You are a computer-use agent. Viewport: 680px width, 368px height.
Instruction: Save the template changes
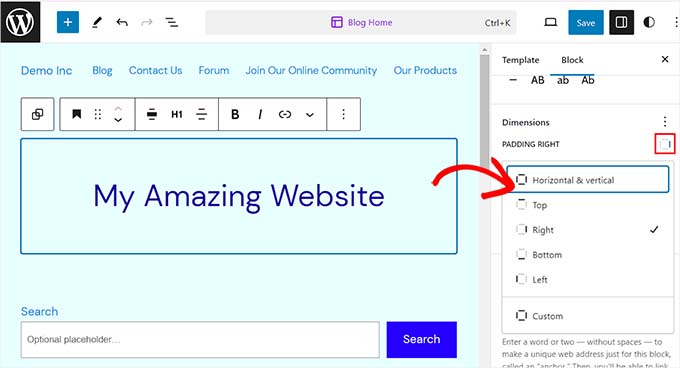[x=585, y=23]
